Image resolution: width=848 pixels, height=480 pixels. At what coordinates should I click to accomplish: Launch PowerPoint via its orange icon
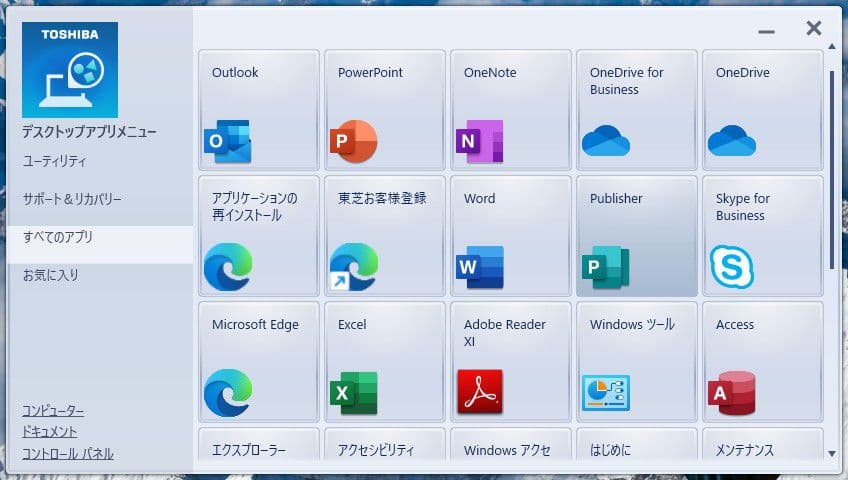354,141
